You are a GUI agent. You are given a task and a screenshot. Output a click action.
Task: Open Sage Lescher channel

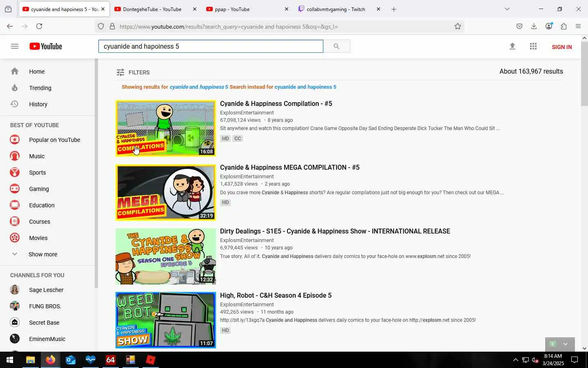[x=46, y=290]
